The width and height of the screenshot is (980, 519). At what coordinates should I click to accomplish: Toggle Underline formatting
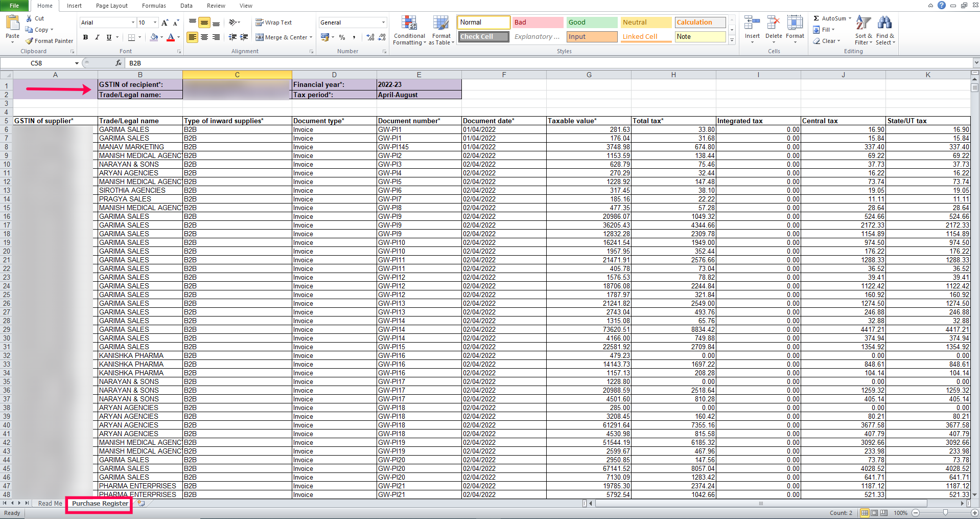coord(109,37)
